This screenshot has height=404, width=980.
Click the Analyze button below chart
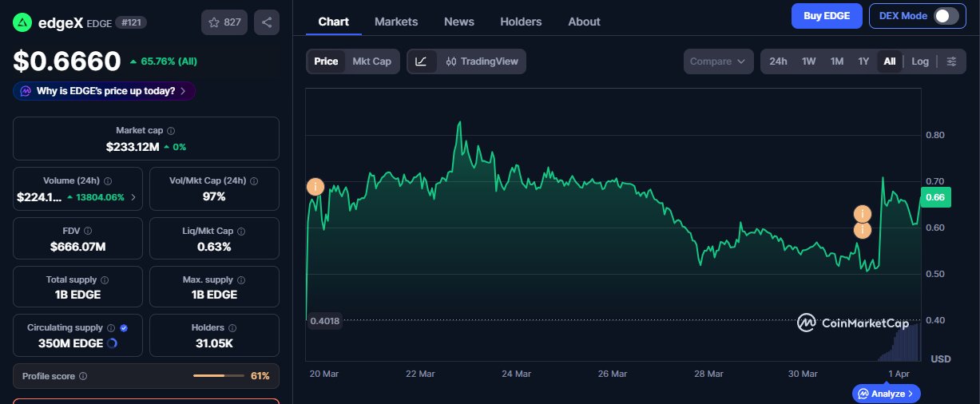click(x=887, y=394)
